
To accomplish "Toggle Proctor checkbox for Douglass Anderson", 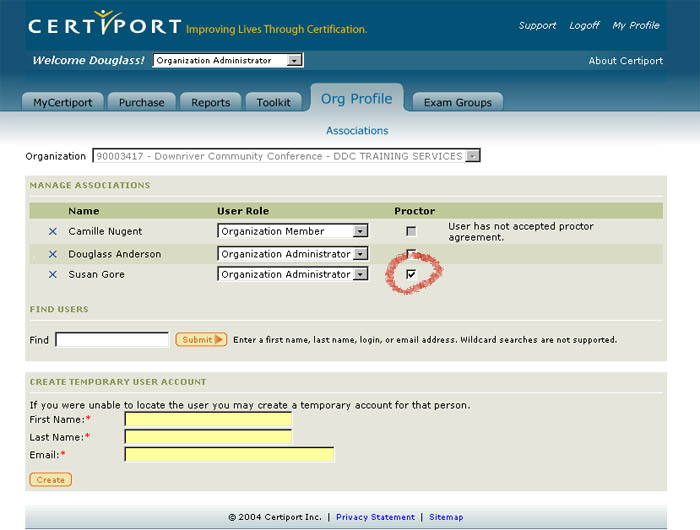I will coord(411,254).
